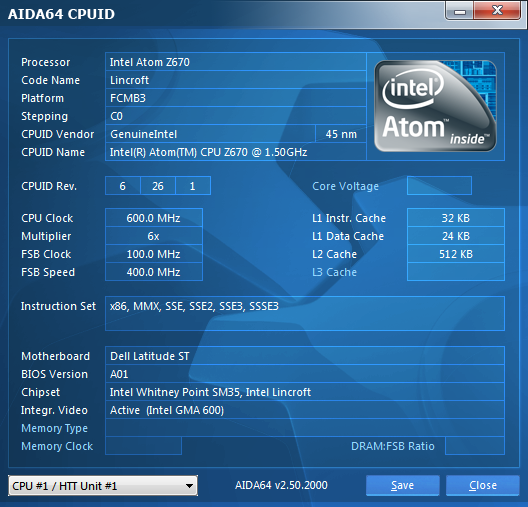The width and height of the screenshot is (528, 507).
Task: Click the CPU Clock 600.0 MHz field
Action: pyautogui.click(x=154, y=218)
